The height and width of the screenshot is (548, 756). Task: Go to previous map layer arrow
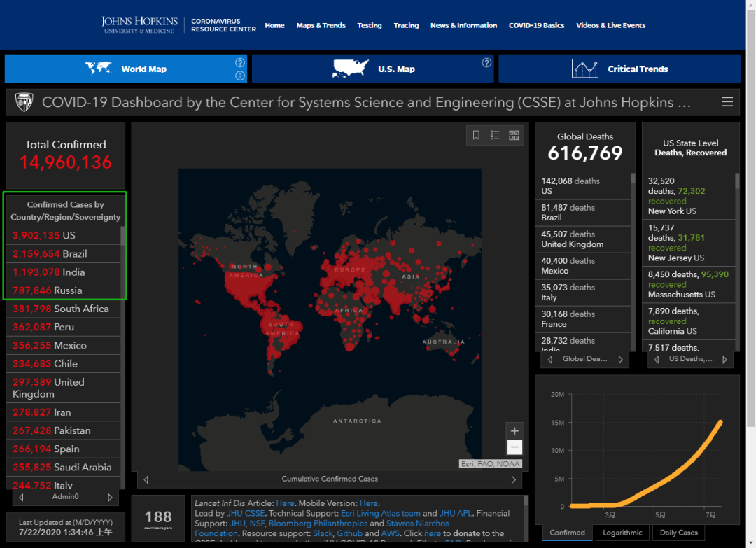click(146, 479)
